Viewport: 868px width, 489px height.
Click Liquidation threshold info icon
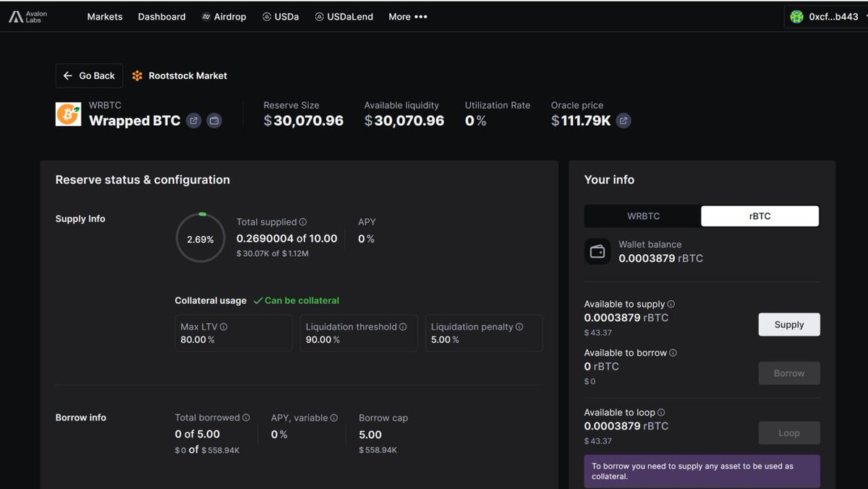403,327
